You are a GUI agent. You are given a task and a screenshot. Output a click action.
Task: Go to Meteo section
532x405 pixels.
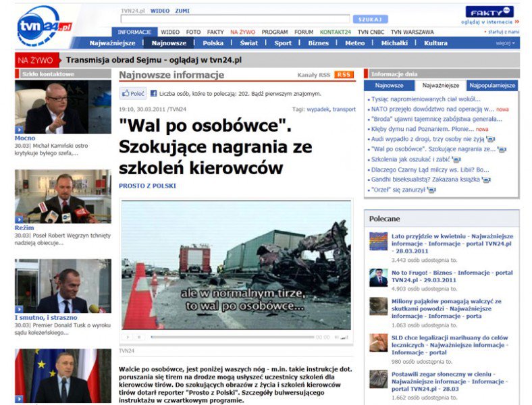click(355, 43)
